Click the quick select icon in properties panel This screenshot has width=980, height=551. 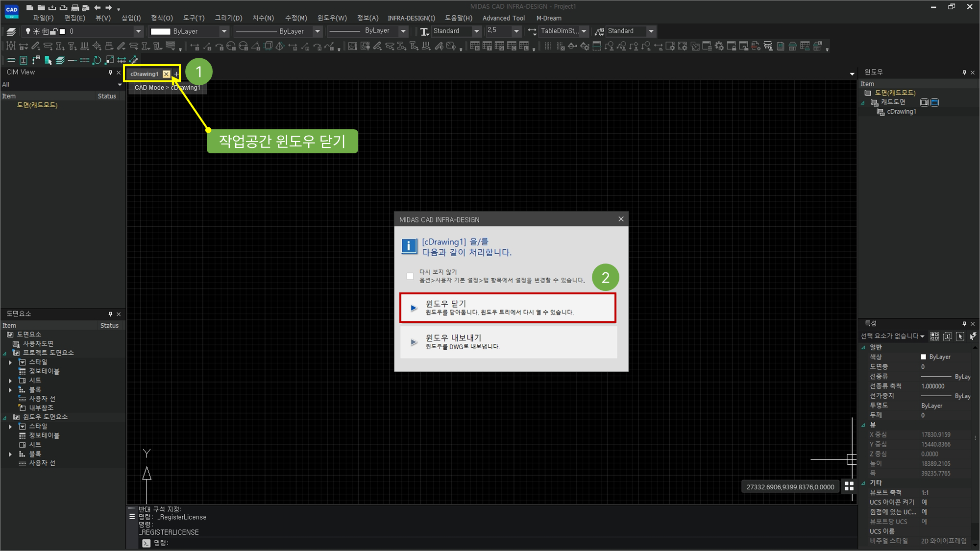[934, 336]
